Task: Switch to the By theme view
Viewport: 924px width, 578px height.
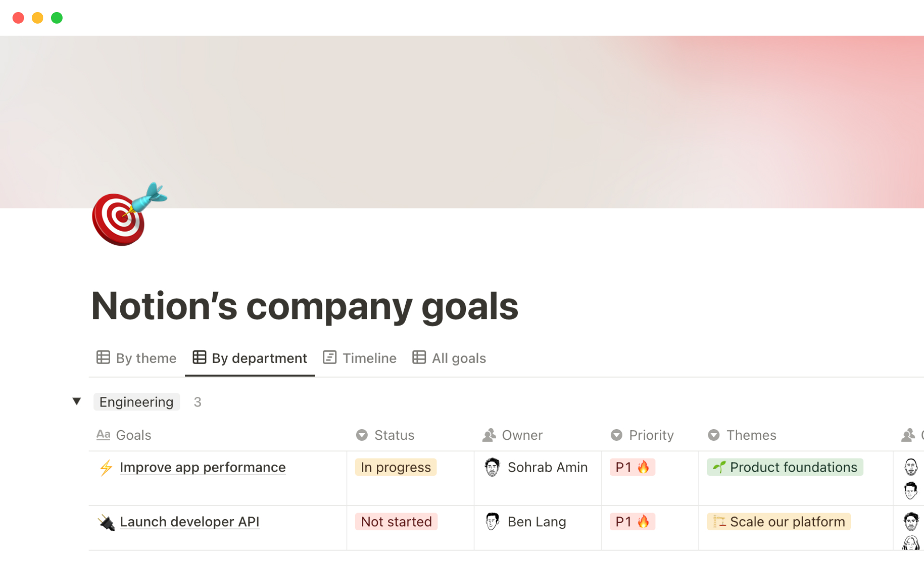Action: click(x=136, y=357)
